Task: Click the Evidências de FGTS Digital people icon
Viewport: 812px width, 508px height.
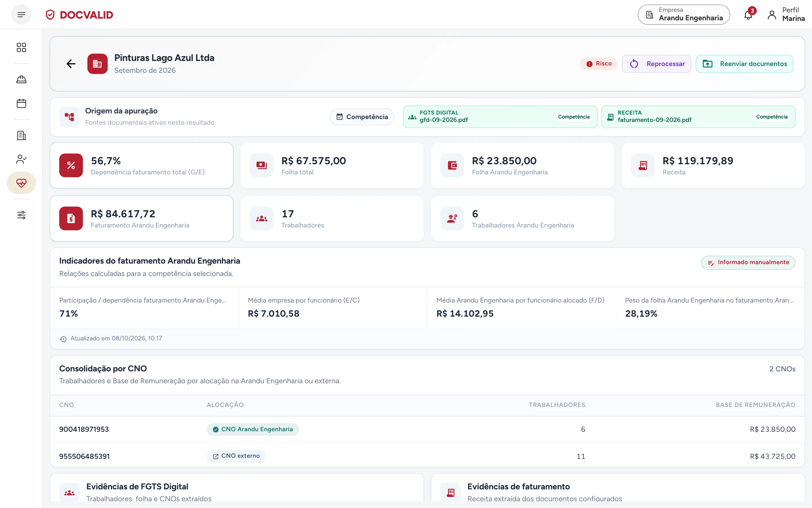Action: tap(69, 492)
